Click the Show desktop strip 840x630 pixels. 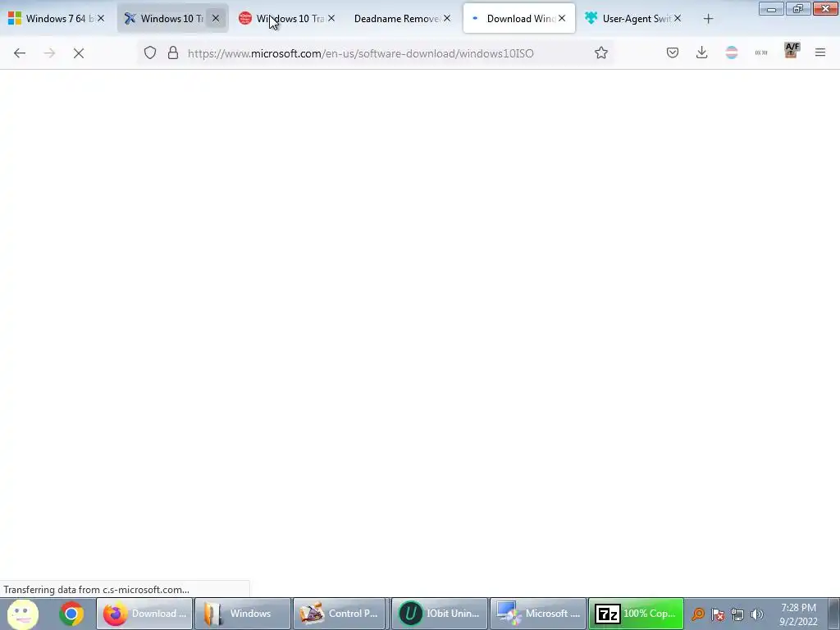pyautogui.click(x=834, y=614)
